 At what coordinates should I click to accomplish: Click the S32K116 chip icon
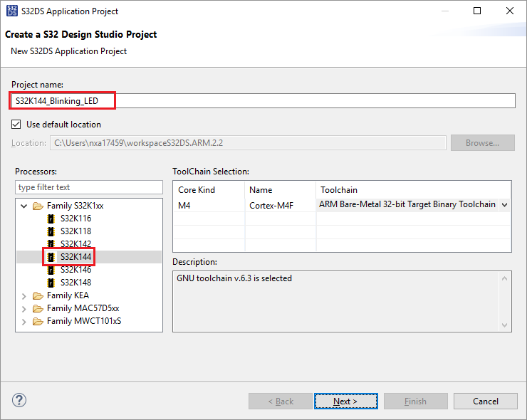[x=51, y=219]
